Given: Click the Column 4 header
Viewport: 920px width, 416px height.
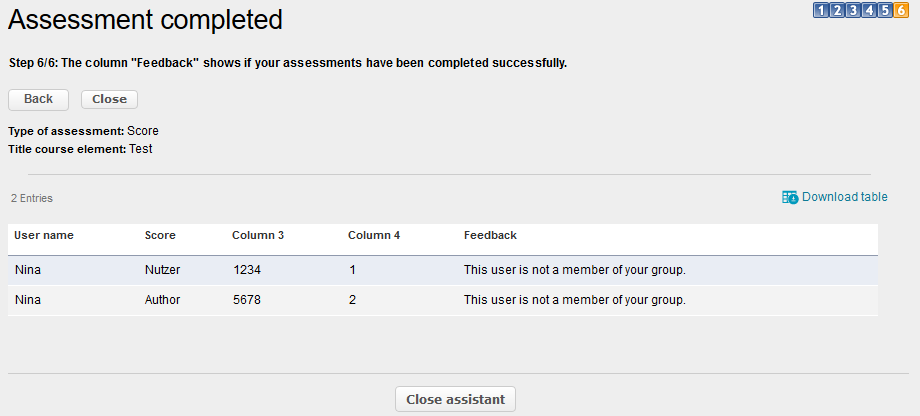Looking at the screenshot, I should point(374,235).
